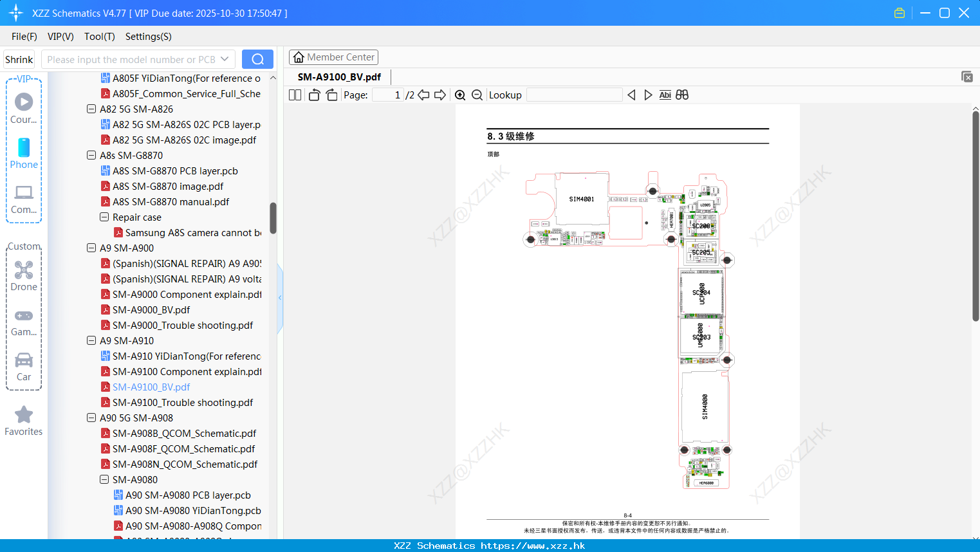Image resolution: width=980 pixels, height=552 pixels.
Task: Collapse the A8s SM-G8870 node
Action: [x=91, y=155]
